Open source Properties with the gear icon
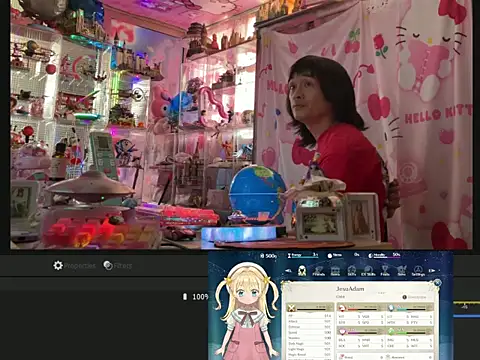Image resolution: width=480 pixels, height=360 pixels. coord(74,266)
